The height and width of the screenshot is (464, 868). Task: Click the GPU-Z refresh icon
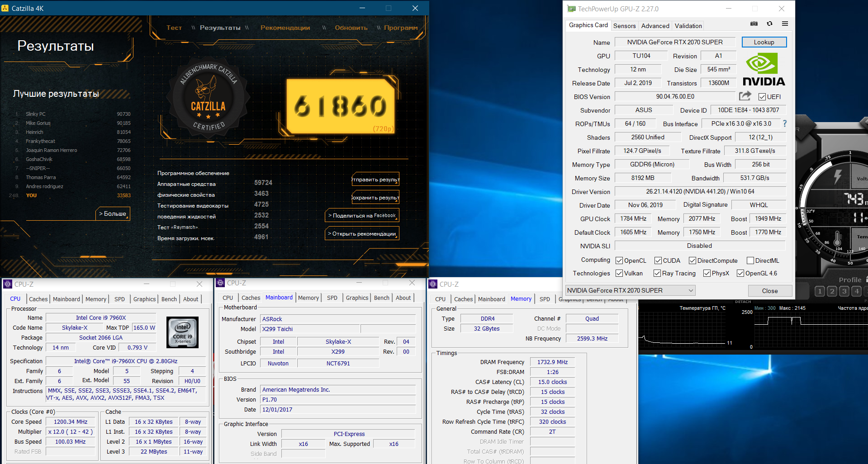click(769, 24)
